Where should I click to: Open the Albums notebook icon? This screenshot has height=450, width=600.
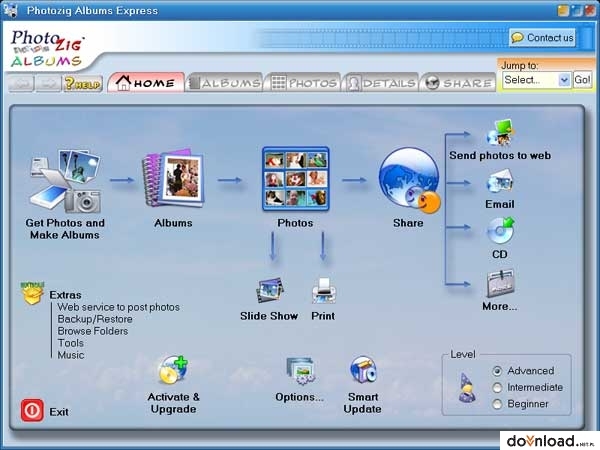pyautogui.click(x=173, y=178)
